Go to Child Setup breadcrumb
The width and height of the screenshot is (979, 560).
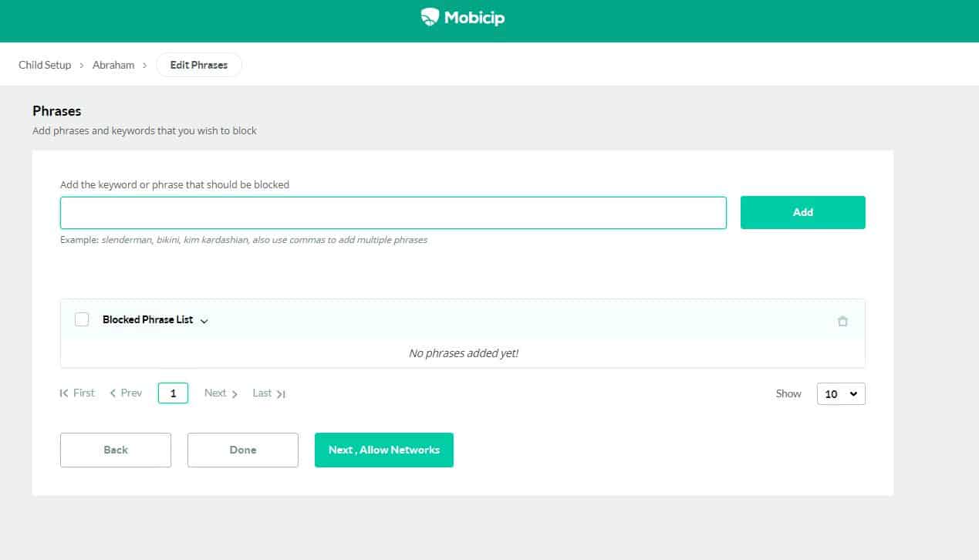pos(45,65)
